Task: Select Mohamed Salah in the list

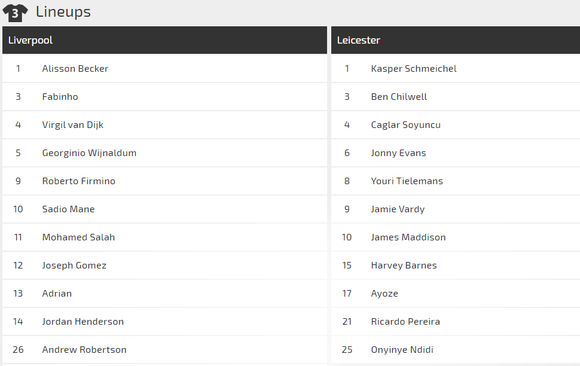Action: click(x=78, y=237)
